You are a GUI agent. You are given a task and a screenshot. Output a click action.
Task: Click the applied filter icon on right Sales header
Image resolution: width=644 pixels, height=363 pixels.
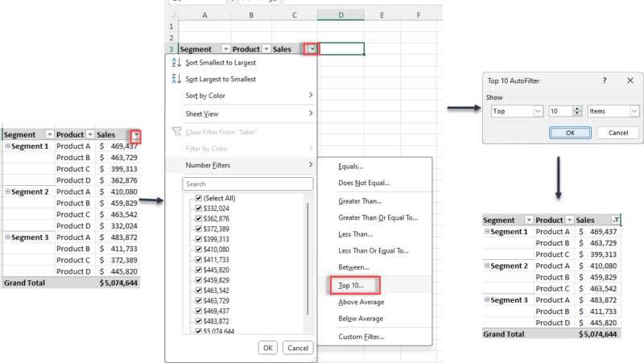click(x=616, y=220)
